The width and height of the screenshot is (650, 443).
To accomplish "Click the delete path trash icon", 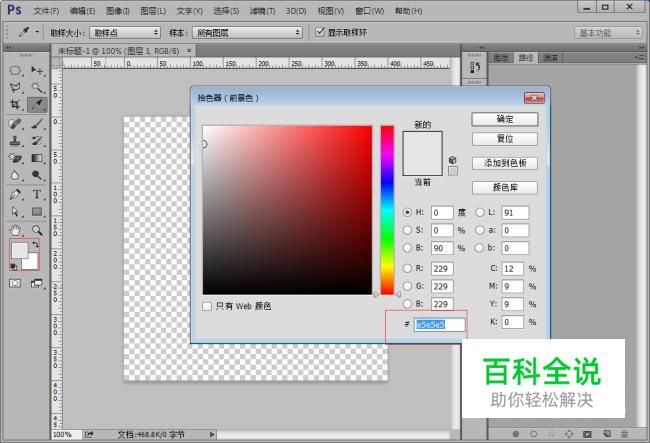I will coord(624,434).
